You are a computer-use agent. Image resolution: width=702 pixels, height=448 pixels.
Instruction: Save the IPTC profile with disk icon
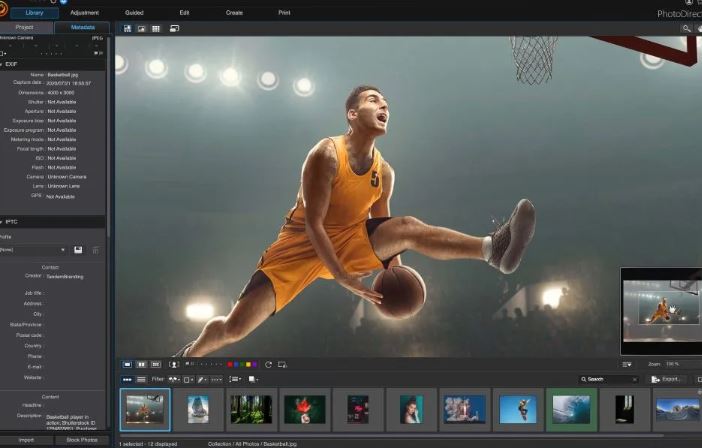click(x=78, y=250)
